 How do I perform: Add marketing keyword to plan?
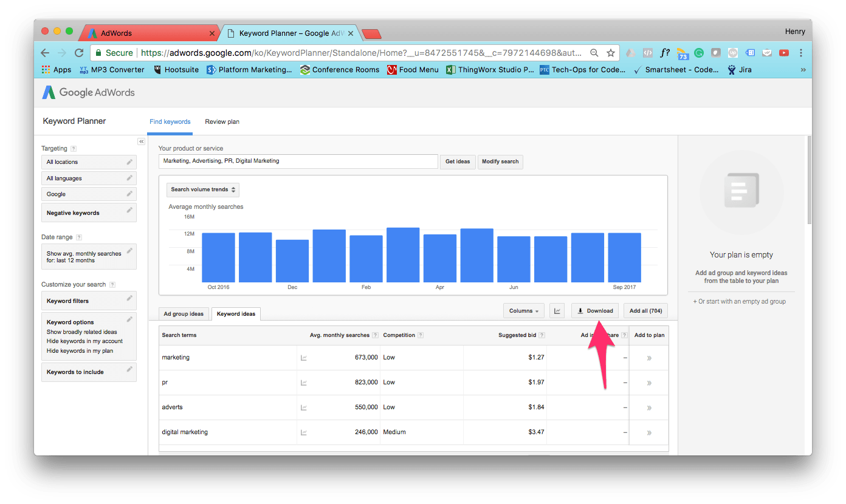coord(649,358)
